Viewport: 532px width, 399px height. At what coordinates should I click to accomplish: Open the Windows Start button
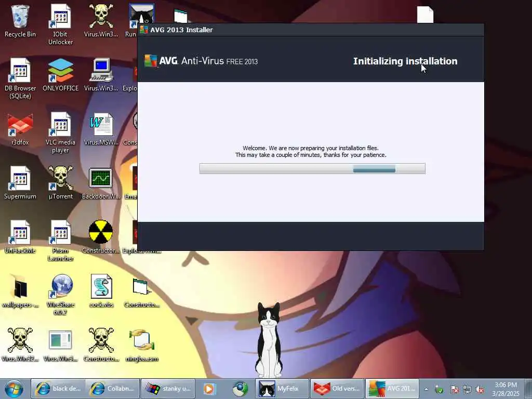click(14, 389)
